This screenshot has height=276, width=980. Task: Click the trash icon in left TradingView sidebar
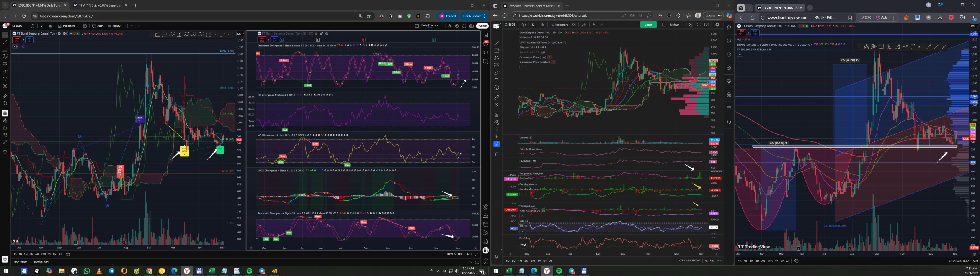click(5, 152)
